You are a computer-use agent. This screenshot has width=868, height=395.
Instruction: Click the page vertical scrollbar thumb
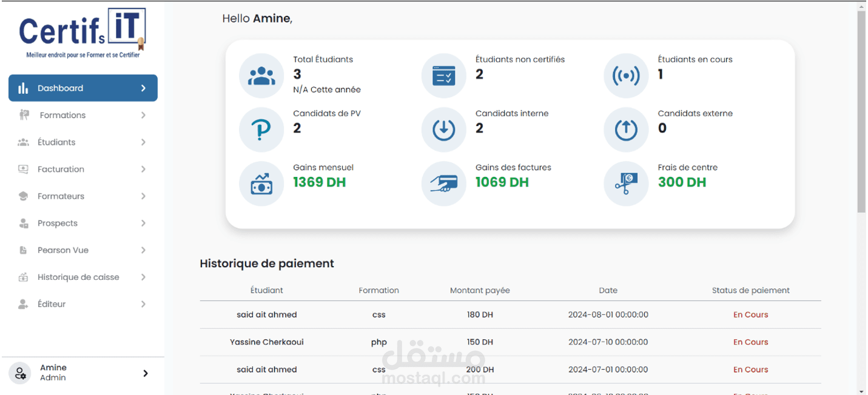click(861, 112)
